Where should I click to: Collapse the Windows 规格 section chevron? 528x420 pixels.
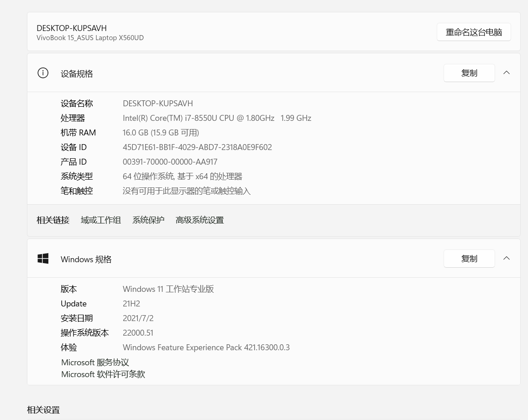(x=507, y=258)
